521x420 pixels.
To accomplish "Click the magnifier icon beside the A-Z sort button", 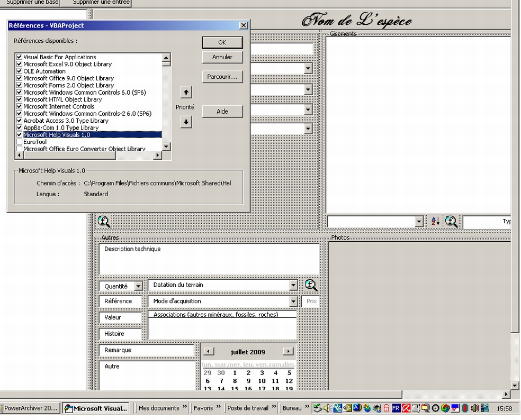I will pos(451,222).
